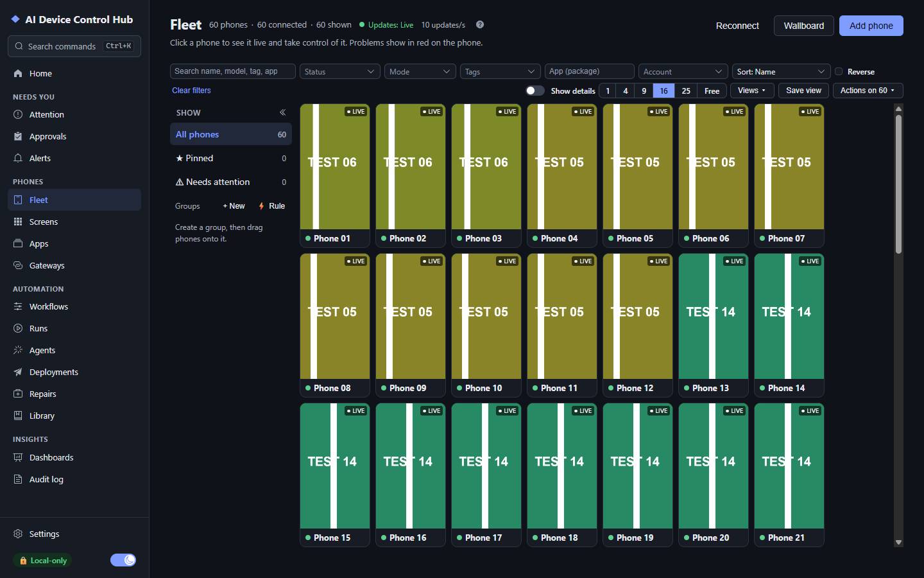Viewport: 924px width, 578px height.
Task: Check the Reverse sort checkbox
Action: (839, 71)
